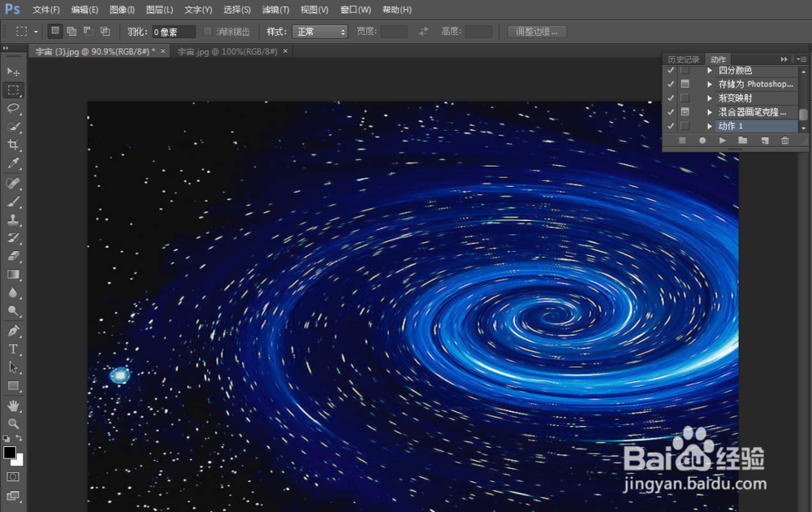Screen dimensions: 812x512
Task: Toggle checkmark for 四分颜色 action
Action: click(x=671, y=70)
